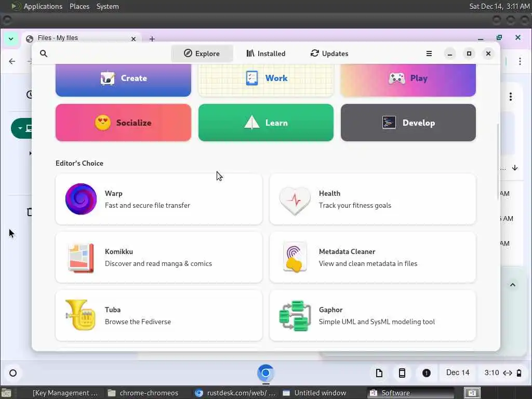Collapse the Files feedback panel chevron

coord(513,285)
